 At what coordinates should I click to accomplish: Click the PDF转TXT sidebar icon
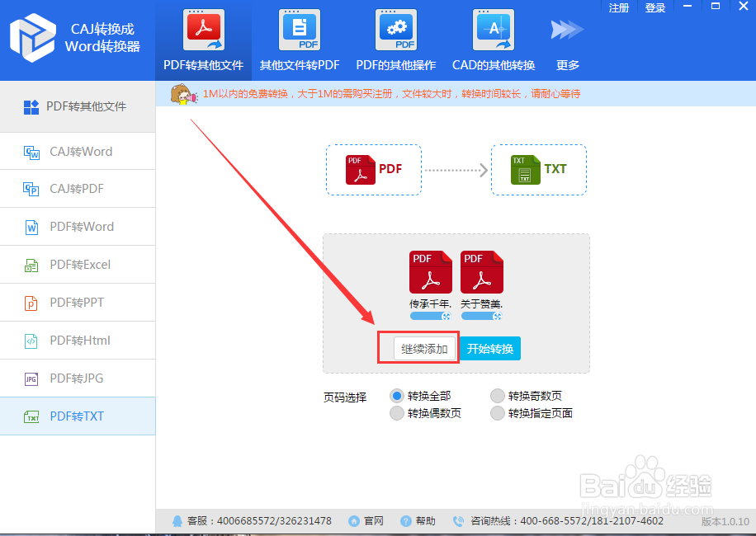pos(32,416)
